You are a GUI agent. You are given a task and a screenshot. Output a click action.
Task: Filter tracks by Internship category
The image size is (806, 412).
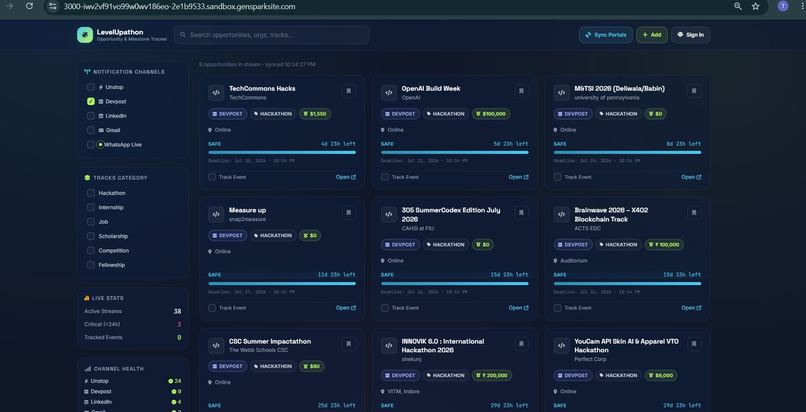(90, 208)
